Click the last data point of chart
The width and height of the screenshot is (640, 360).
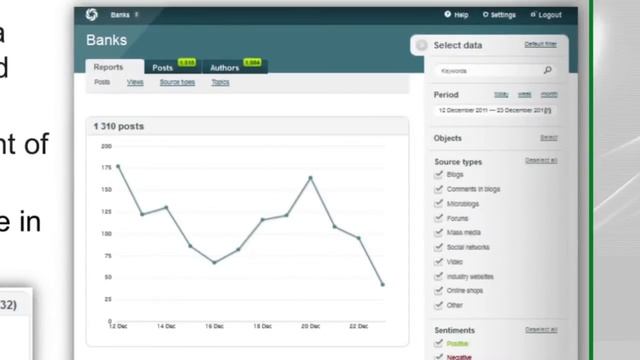tap(382, 284)
